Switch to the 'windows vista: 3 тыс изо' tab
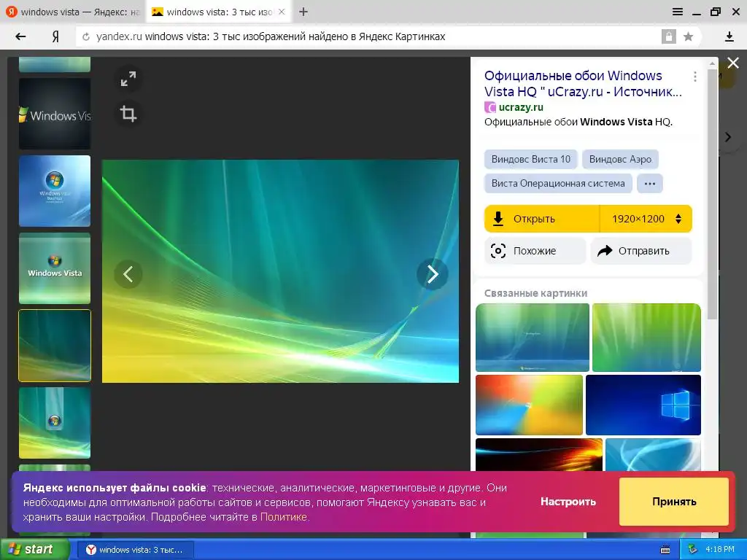This screenshot has height=560, width=747. (x=218, y=12)
